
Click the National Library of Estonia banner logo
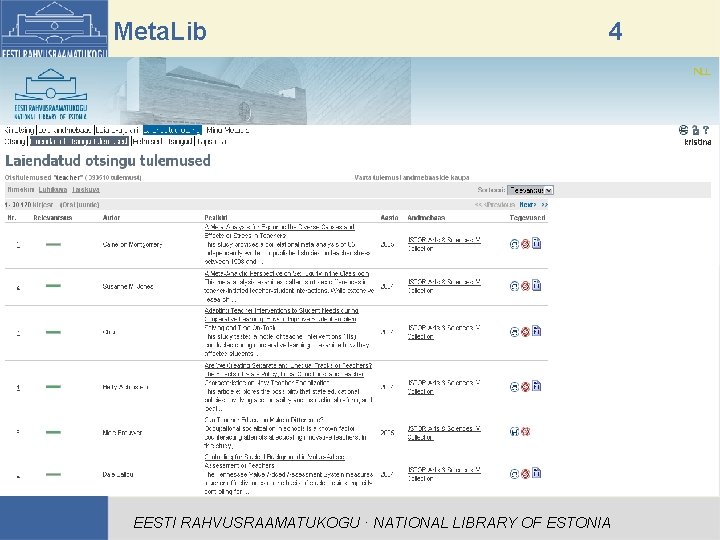pyautogui.click(x=51, y=94)
